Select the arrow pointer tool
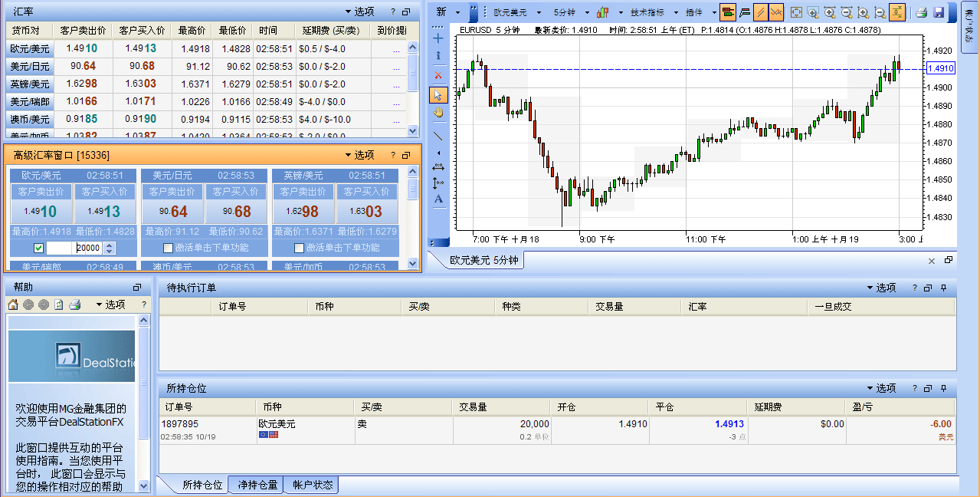 coord(438,94)
